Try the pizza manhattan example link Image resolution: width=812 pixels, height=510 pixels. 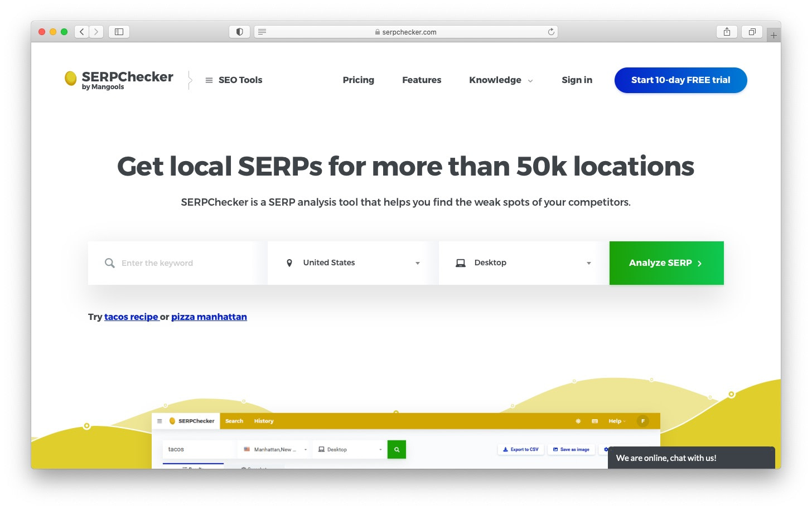tap(209, 317)
